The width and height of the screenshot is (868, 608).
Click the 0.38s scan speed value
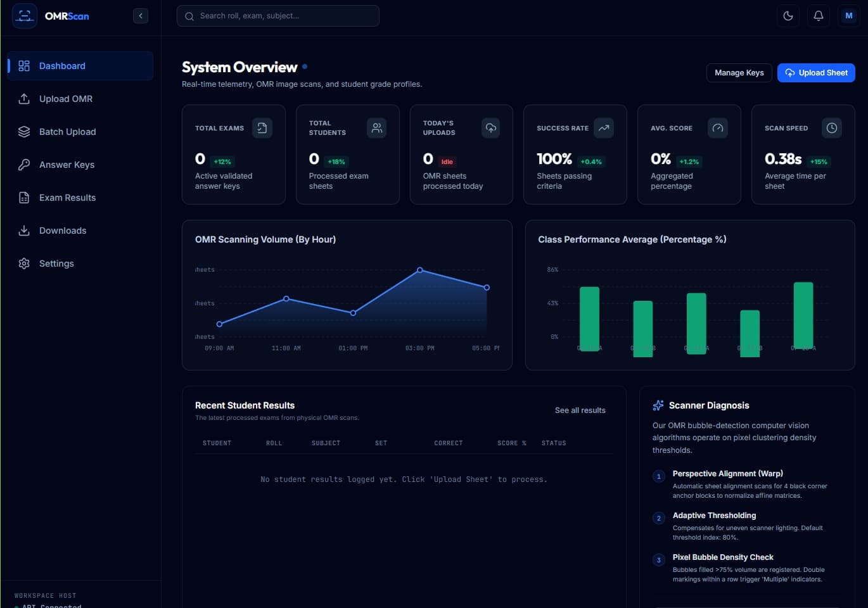click(x=783, y=159)
